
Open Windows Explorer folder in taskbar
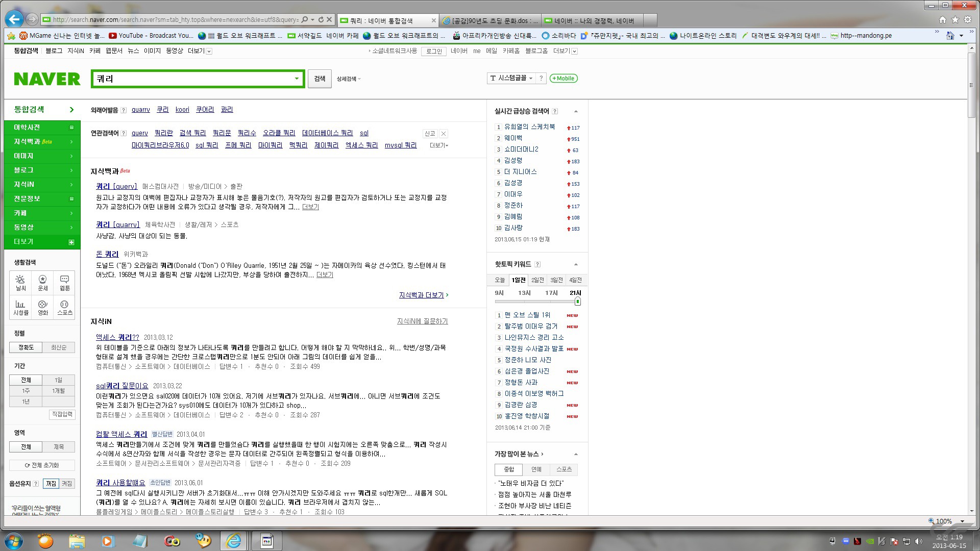(77, 541)
